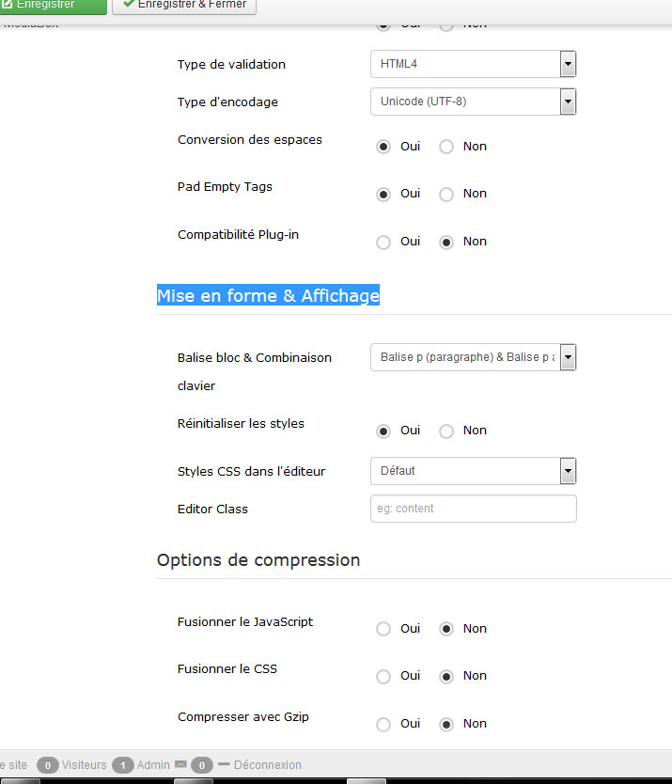Click the Enregistrer save icon

coord(7,4)
